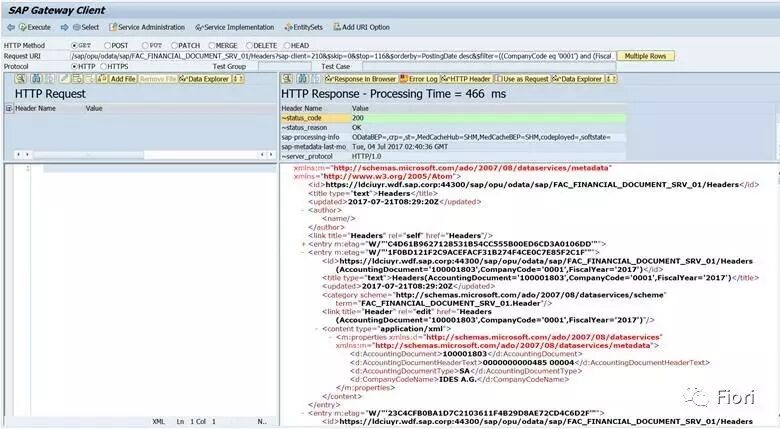The width and height of the screenshot is (780, 429).
Task: Expand the collapsed entry with etag C4D61B96
Action: (x=303, y=244)
